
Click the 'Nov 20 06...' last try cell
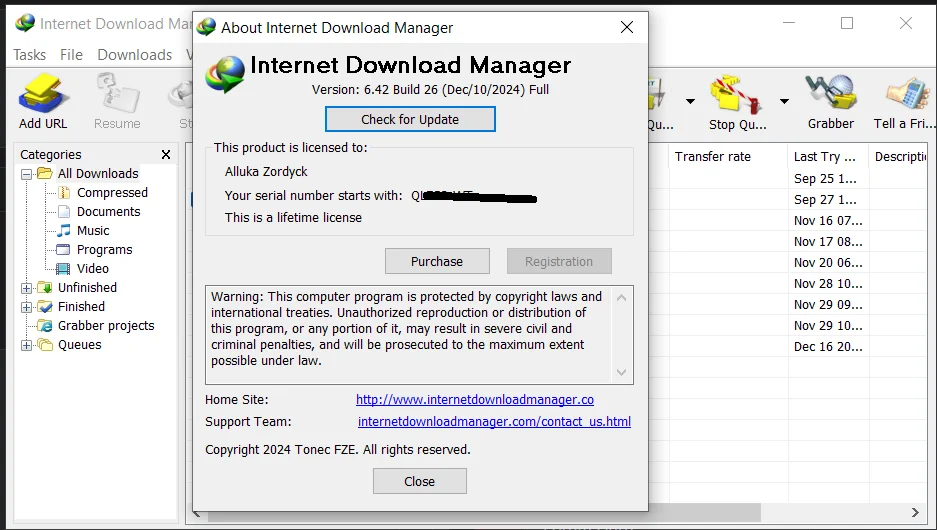click(828, 262)
